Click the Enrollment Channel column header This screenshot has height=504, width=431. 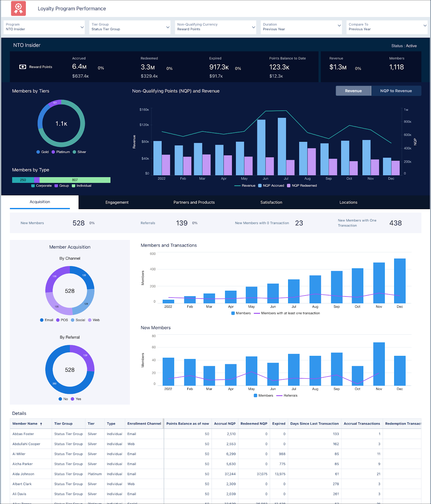(x=144, y=424)
